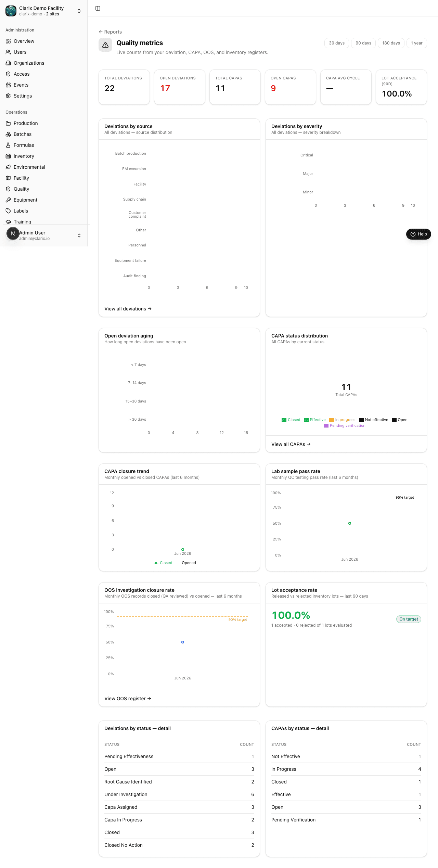The height and width of the screenshot is (868, 438).
Task: Click the Organizations sidebar icon
Action: click(8, 63)
